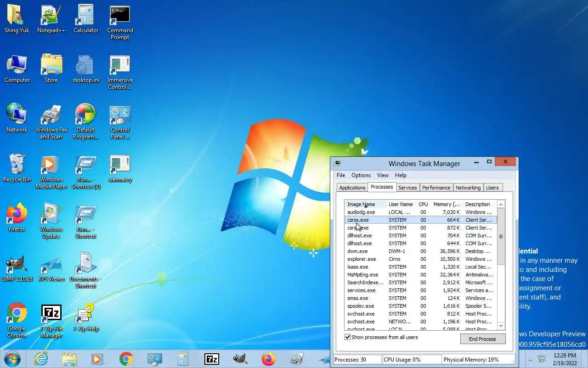Image resolution: width=588 pixels, height=368 pixels.
Task: Select the Documents - Shortcut desktop icon
Action: click(86, 270)
